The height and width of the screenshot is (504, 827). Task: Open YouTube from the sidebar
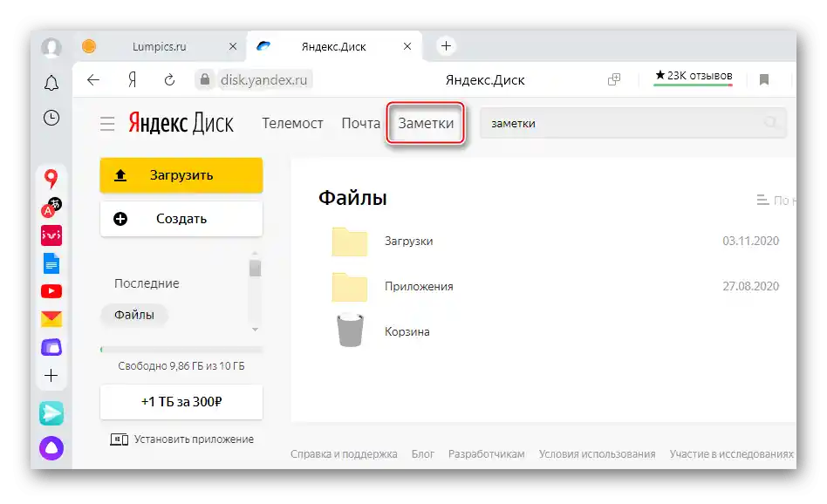(51, 291)
